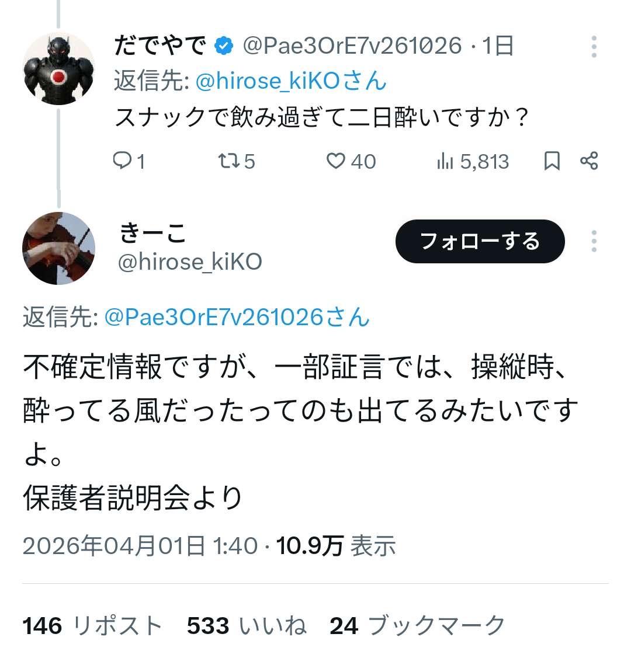
Task: Click the 2026年04月01日 1:40 timestamp
Action: tap(140, 545)
